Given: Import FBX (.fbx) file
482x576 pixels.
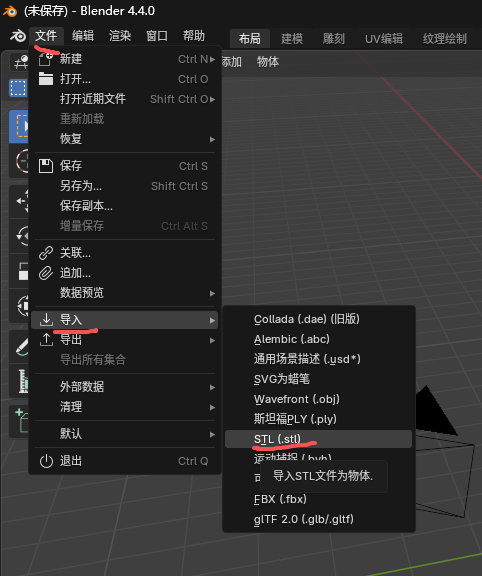Looking at the screenshot, I should click(318, 499).
